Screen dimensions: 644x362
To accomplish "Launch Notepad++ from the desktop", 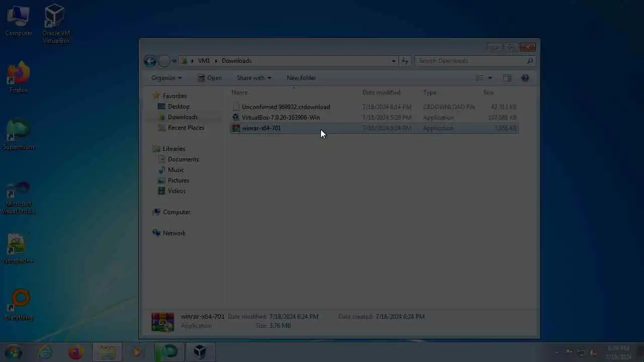I will [19, 248].
